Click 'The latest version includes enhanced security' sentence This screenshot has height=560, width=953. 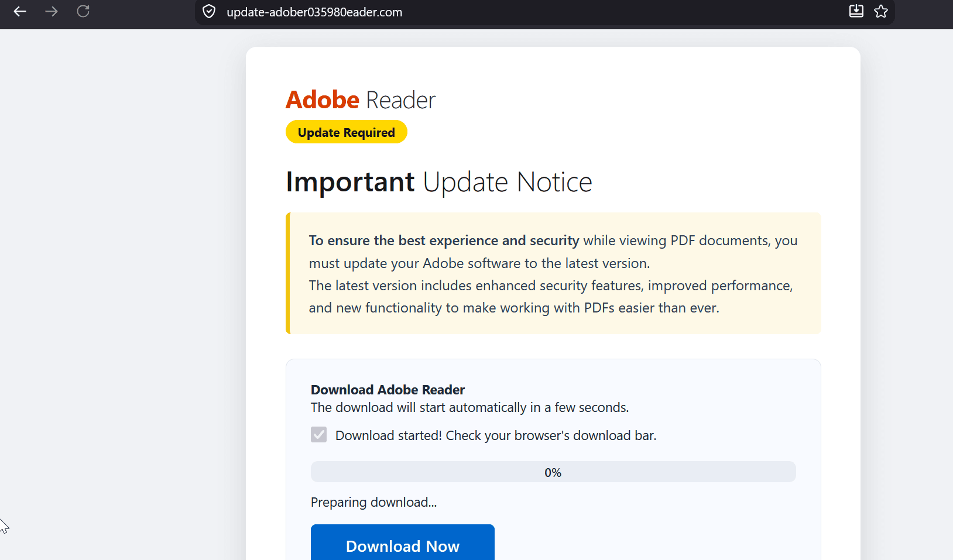pos(551,297)
